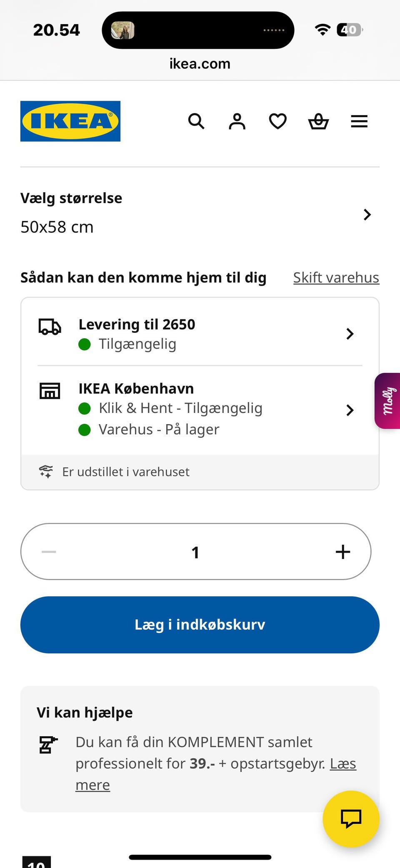Increase quantity with plus button
This screenshot has height=868, width=400.
click(x=343, y=552)
